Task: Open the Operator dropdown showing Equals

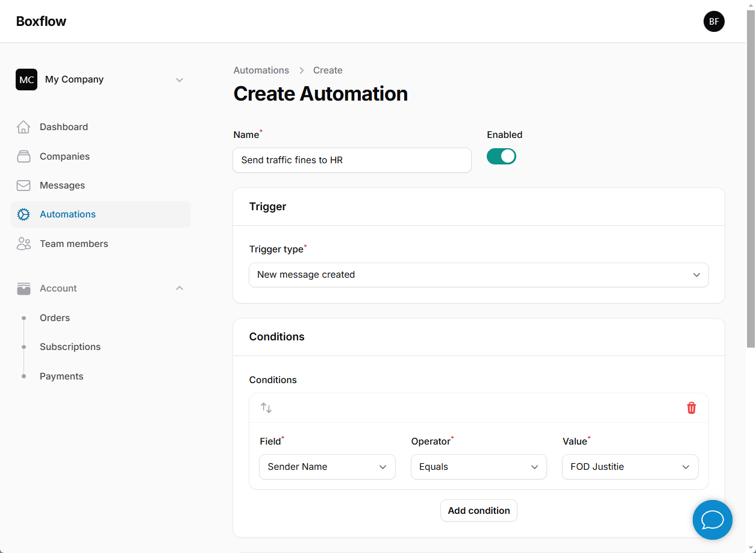Action: 478,467
